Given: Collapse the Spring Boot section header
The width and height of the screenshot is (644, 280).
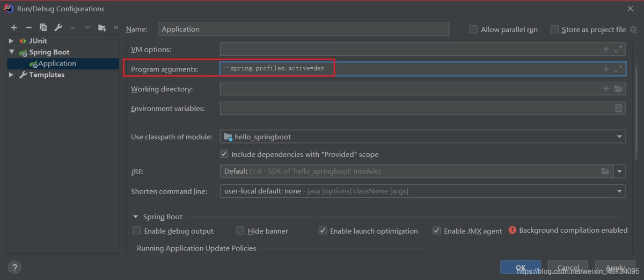Looking at the screenshot, I should [135, 217].
